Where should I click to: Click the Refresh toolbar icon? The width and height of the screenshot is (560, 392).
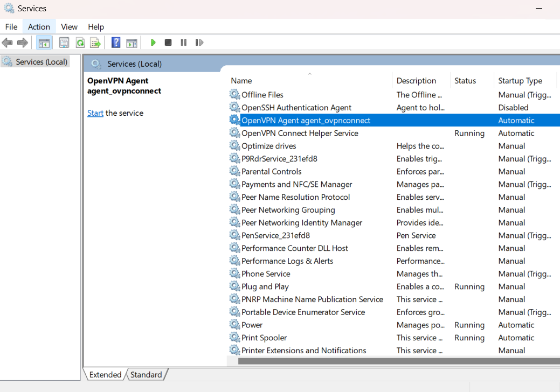point(80,43)
